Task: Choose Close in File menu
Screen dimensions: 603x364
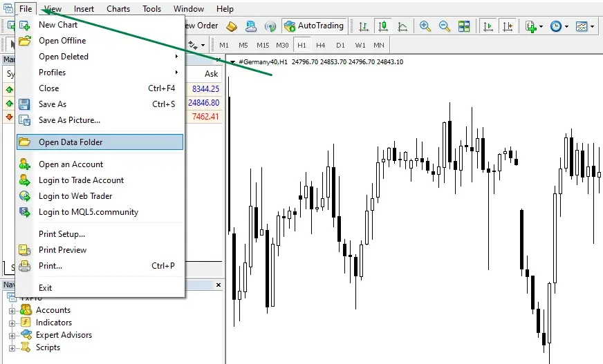Action: (100, 88)
